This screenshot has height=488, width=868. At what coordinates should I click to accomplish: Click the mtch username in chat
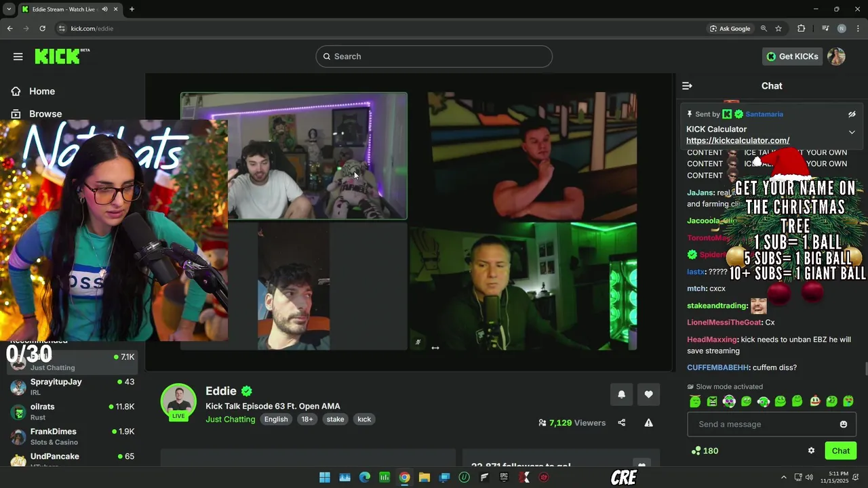(x=696, y=289)
